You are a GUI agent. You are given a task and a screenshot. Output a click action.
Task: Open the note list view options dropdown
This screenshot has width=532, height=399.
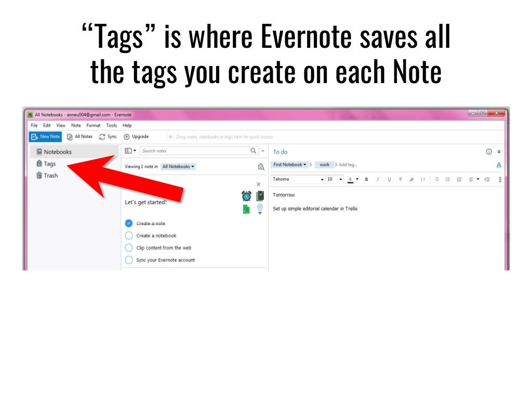(x=130, y=151)
